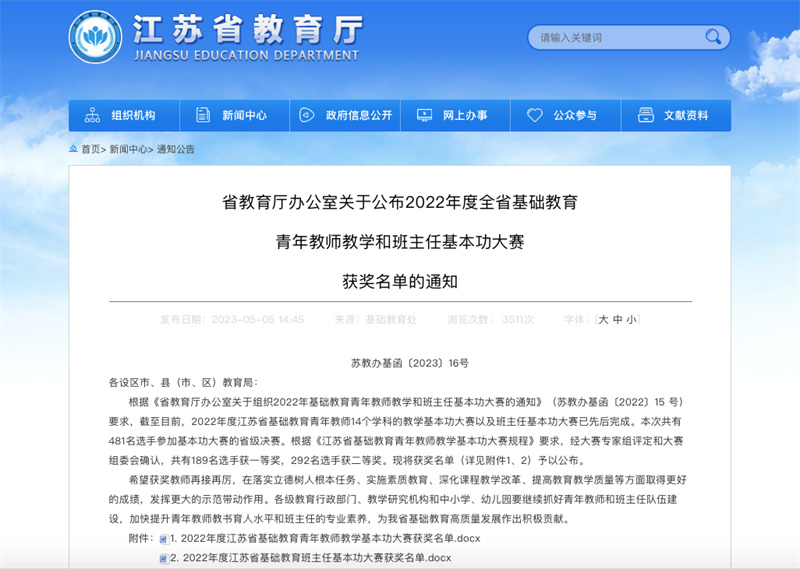This screenshot has height=569, width=800.
Task: Click the 新闻中心 document icon
Action: pyautogui.click(x=203, y=115)
